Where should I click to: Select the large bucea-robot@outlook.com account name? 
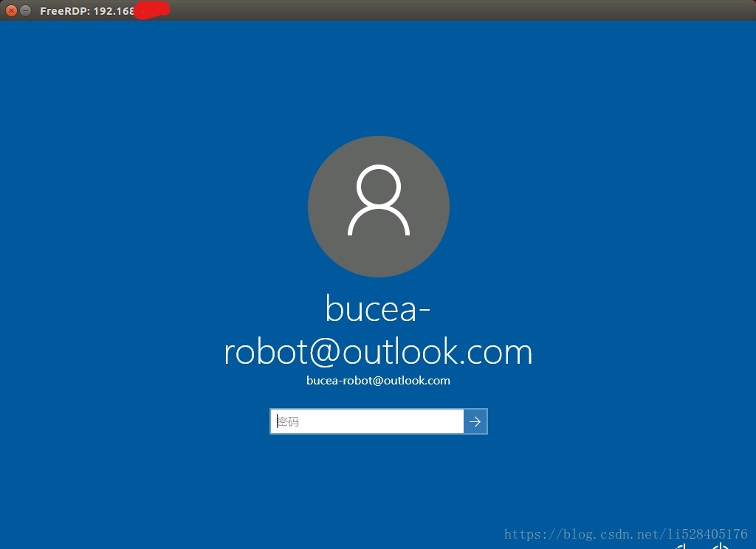click(x=379, y=330)
